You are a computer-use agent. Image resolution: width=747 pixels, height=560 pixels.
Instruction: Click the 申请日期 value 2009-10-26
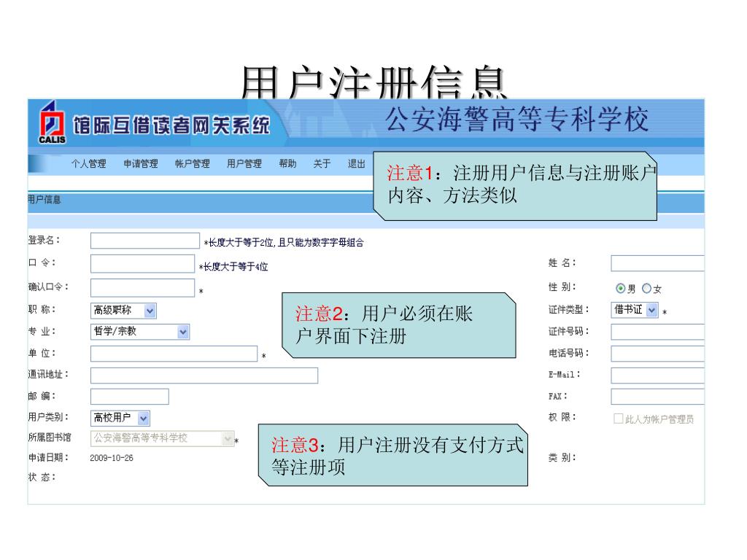[x=112, y=458]
